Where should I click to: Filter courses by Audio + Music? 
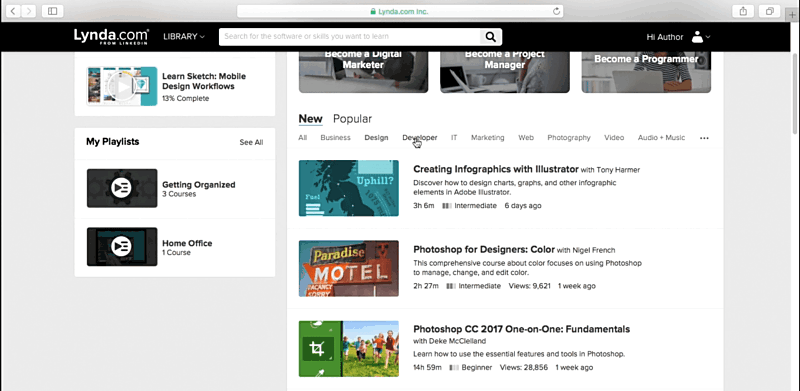[x=661, y=138]
